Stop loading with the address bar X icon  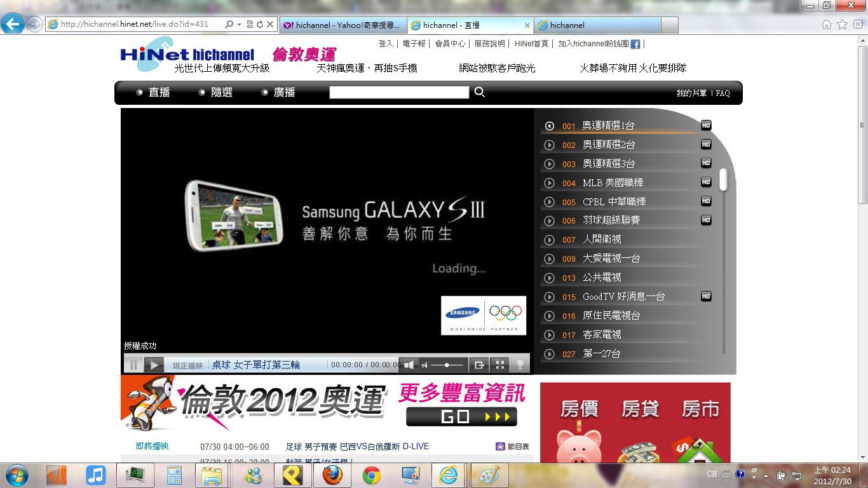point(270,24)
